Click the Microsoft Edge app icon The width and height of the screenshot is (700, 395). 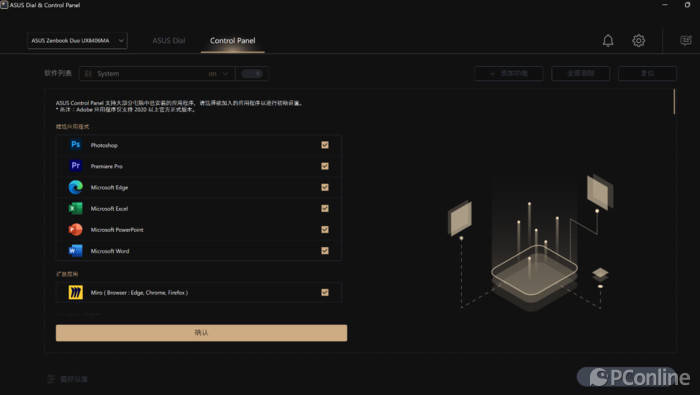pos(75,187)
